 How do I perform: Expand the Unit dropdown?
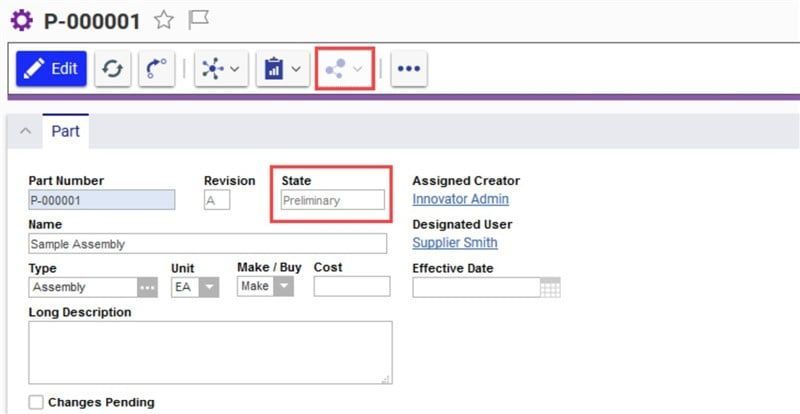coord(209,287)
